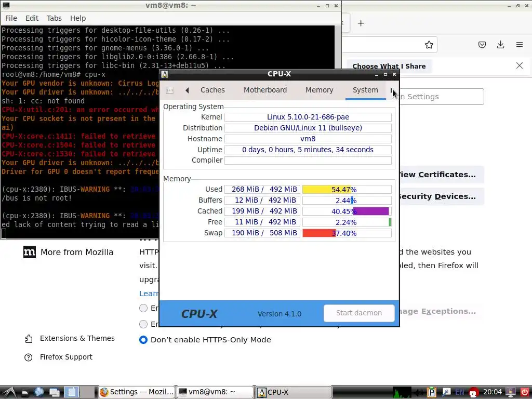The image size is (532, 399).
Task: Open the Firefox Support link
Action: 66,357
